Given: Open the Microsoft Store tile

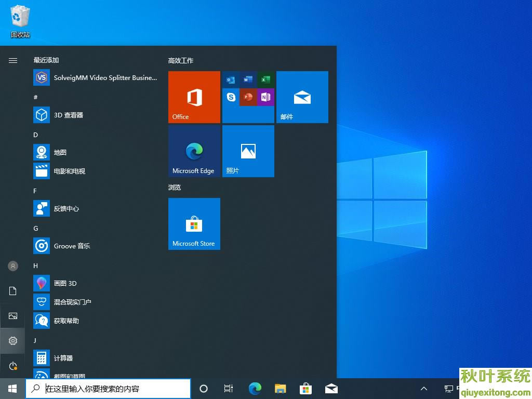Looking at the screenshot, I should [x=194, y=224].
